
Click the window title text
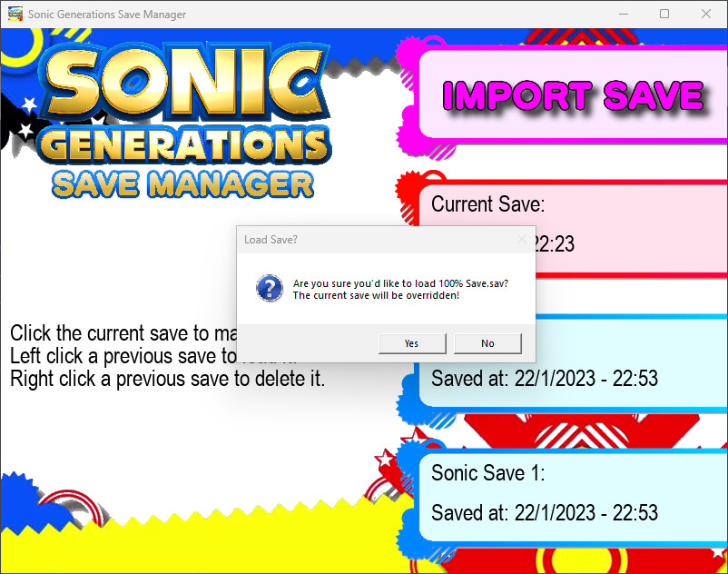tap(107, 15)
